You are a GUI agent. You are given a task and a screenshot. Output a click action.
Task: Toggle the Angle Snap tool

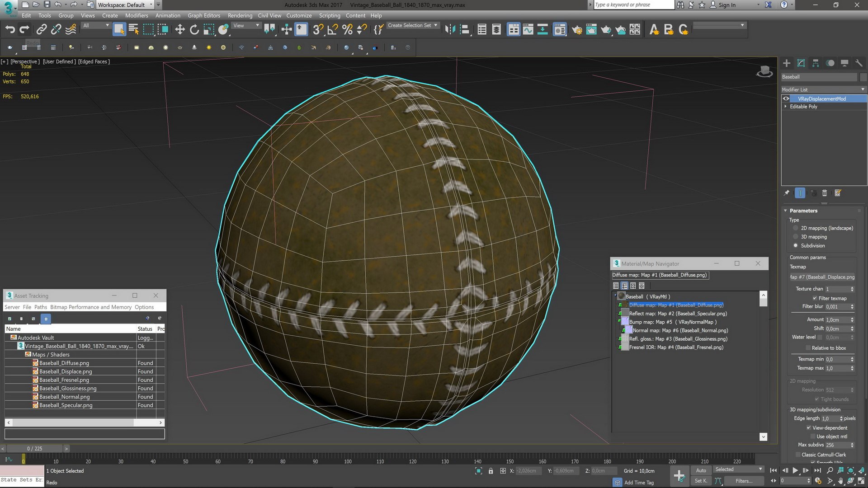coord(333,30)
